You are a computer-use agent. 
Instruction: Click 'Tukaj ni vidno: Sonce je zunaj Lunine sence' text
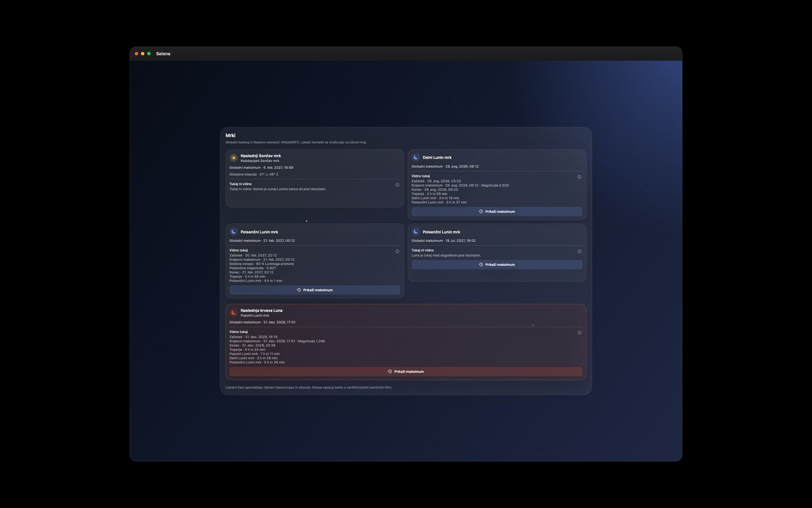278,189
